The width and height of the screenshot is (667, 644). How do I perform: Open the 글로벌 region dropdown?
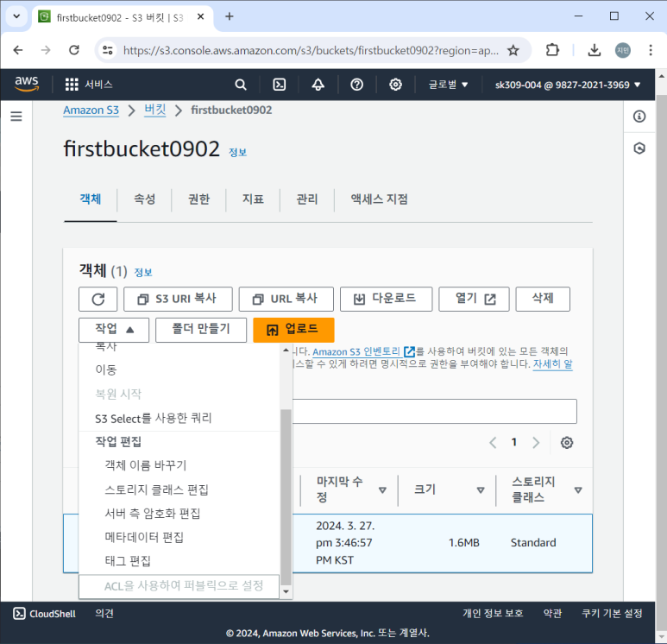448,85
